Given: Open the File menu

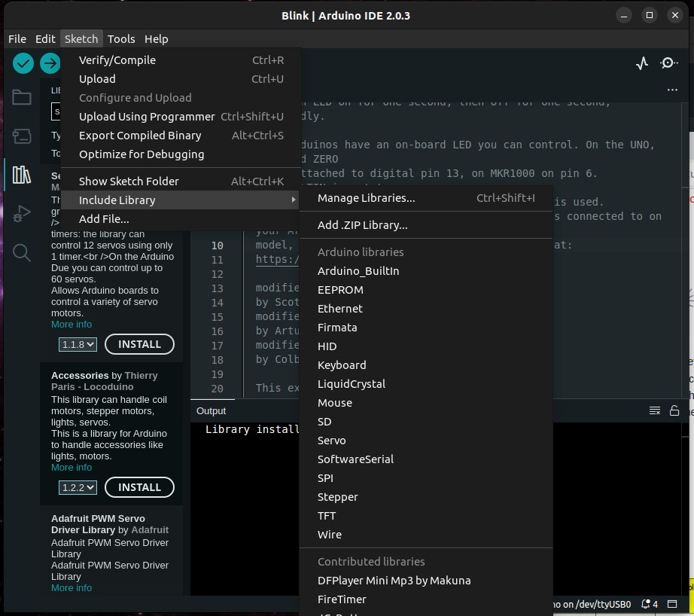Looking at the screenshot, I should pyautogui.click(x=17, y=39).
